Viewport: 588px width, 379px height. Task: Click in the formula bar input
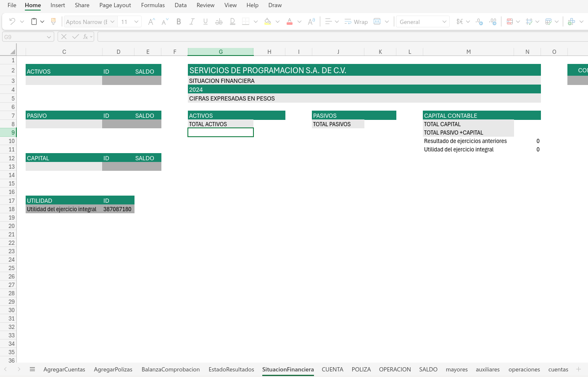343,37
